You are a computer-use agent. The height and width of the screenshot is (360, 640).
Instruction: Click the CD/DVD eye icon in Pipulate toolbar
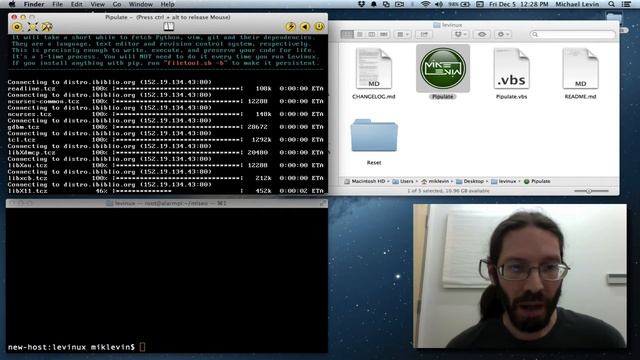(17, 27)
